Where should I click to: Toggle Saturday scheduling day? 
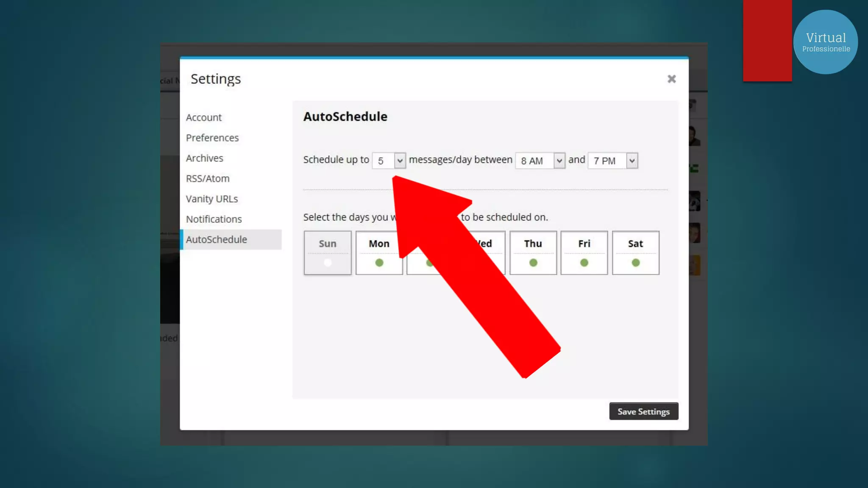(x=635, y=253)
